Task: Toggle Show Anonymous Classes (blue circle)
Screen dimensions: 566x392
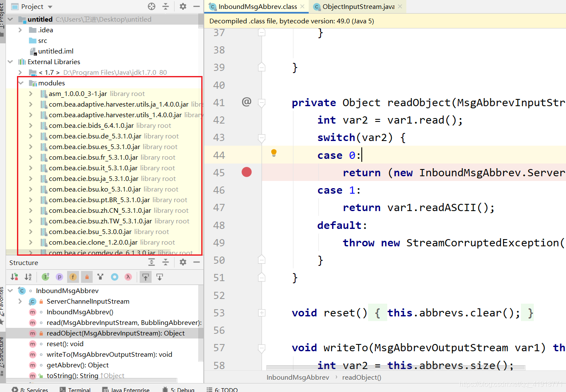Action: pos(115,277)
